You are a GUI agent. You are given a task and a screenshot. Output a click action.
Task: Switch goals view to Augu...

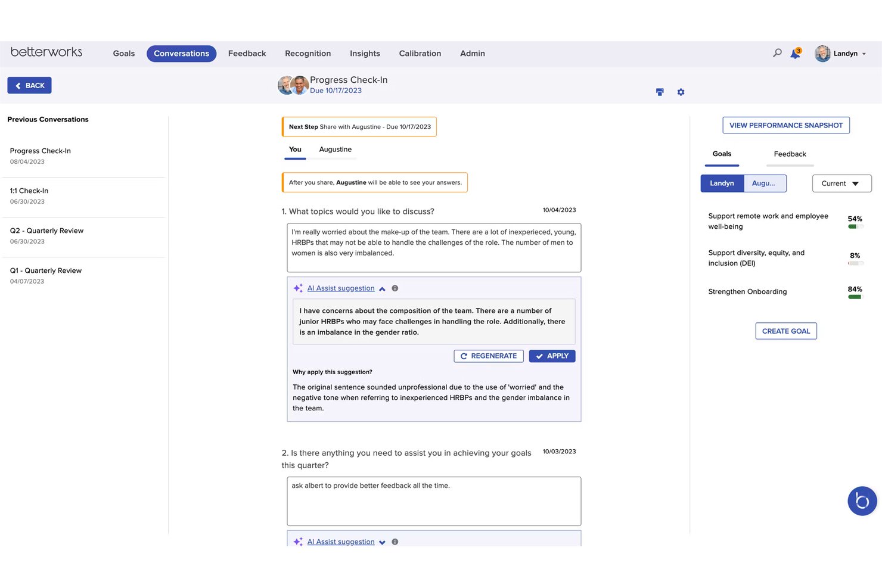point(765,183)
